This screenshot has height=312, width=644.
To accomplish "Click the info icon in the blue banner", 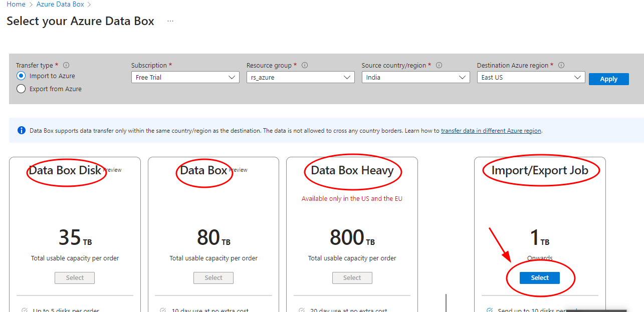I will [x=21, y=130].
